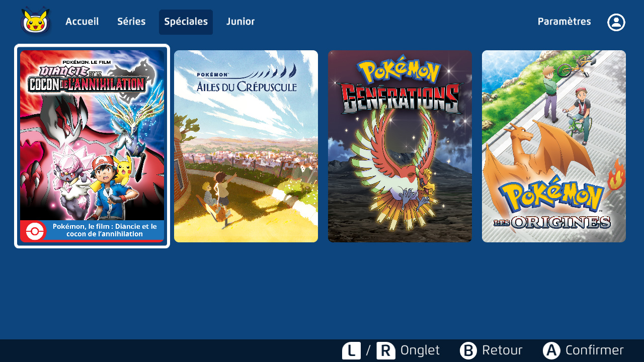Select the Spéciales tab
Image resolution: width=644 pixels, height=362 pixels.
pyautogui.click(x=186, y=22)
